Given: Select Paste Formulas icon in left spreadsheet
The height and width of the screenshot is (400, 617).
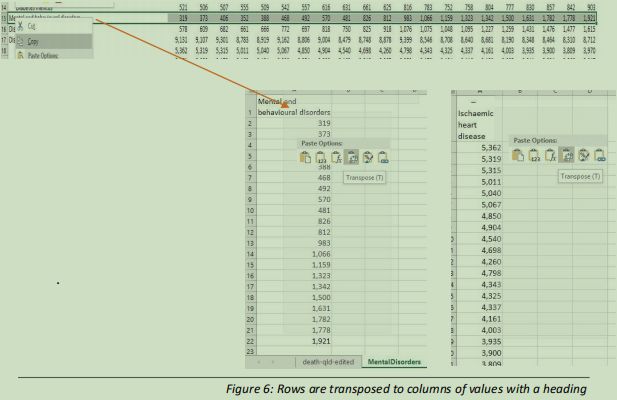Looking at the screenshot, I should coord(337,157).
